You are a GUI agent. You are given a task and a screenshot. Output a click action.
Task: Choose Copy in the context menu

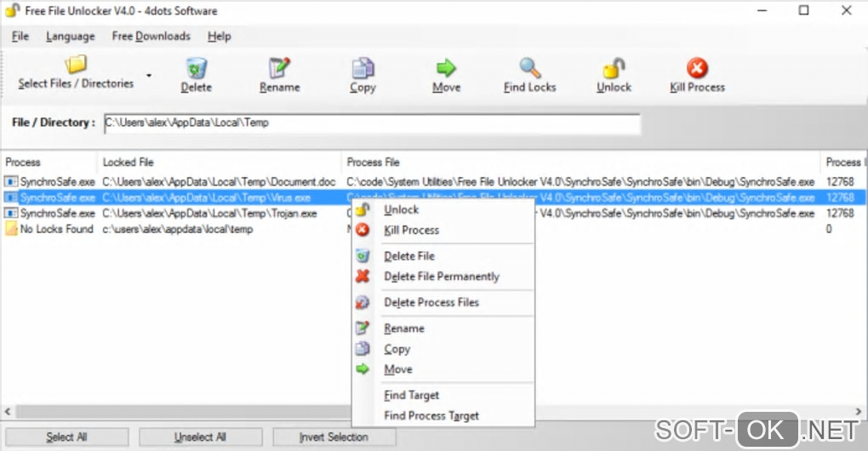(x=443, y=349)
